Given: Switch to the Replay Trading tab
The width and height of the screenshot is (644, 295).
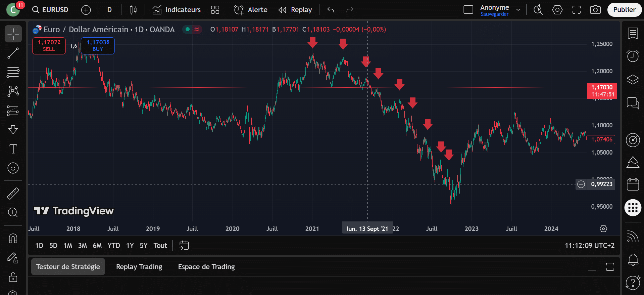Looking at the screenshot, I should (139, 267).
